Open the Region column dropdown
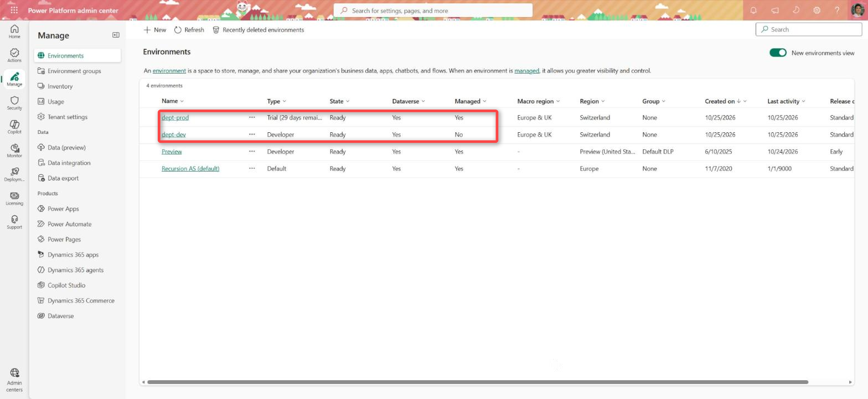 point(592,101)
